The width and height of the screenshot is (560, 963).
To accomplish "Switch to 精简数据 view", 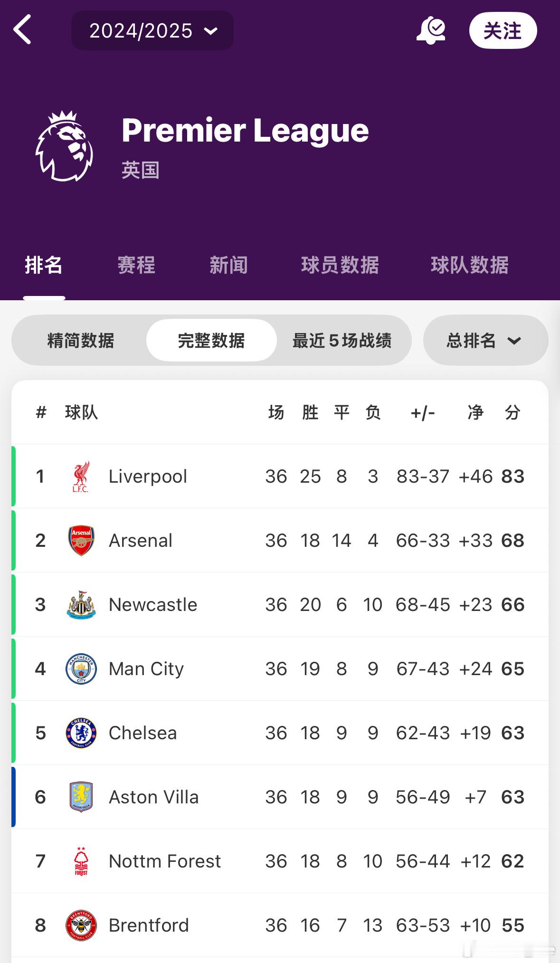I will coord(81,341).
